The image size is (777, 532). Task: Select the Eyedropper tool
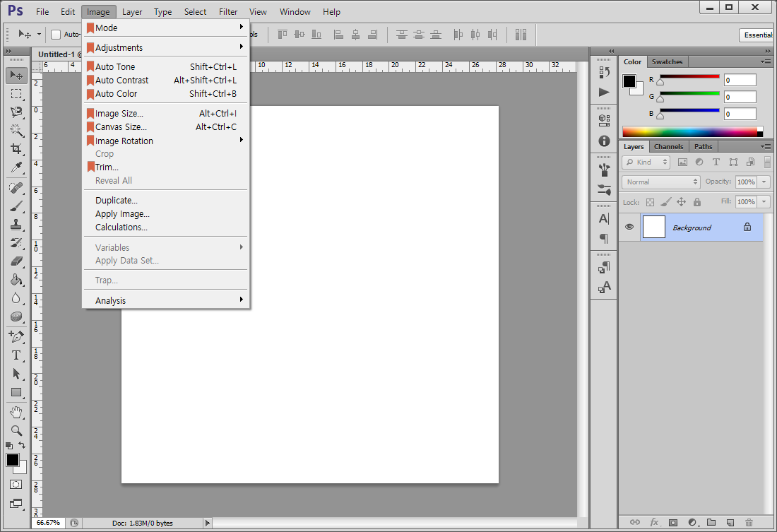pos(16,167)
